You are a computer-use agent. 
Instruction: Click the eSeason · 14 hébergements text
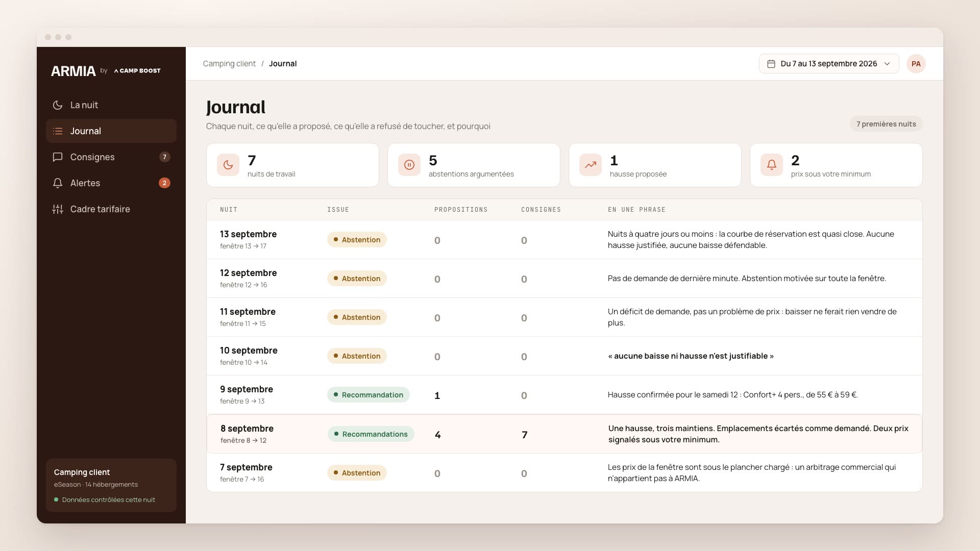[x=96, y=485]
